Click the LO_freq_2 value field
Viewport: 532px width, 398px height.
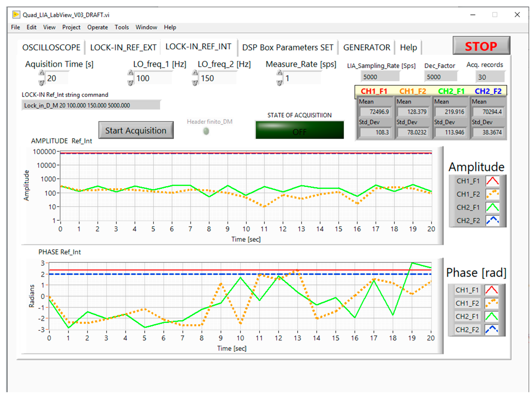[217, 78]
